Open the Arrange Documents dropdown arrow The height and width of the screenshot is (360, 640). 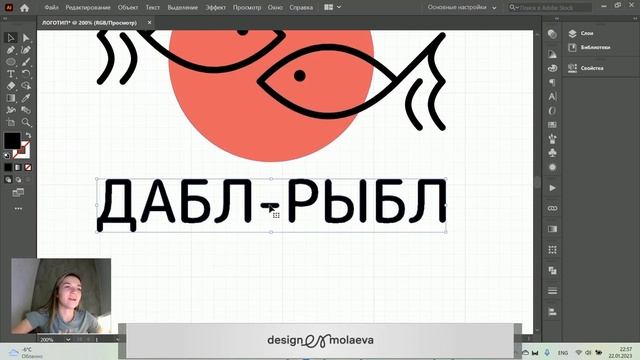pyautogui.click(x=339, y=7)
